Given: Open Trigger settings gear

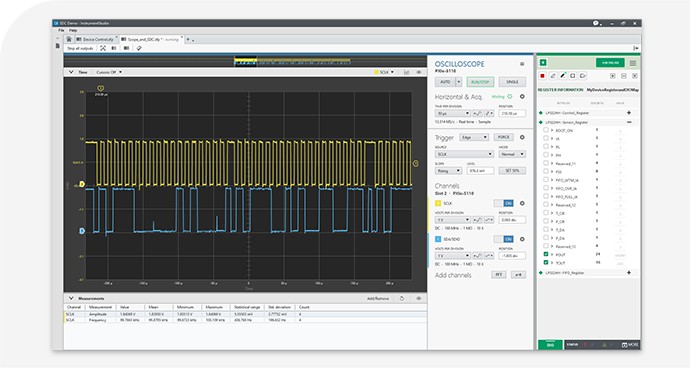Looking at the screenshot, I should [x=522, y=137].
